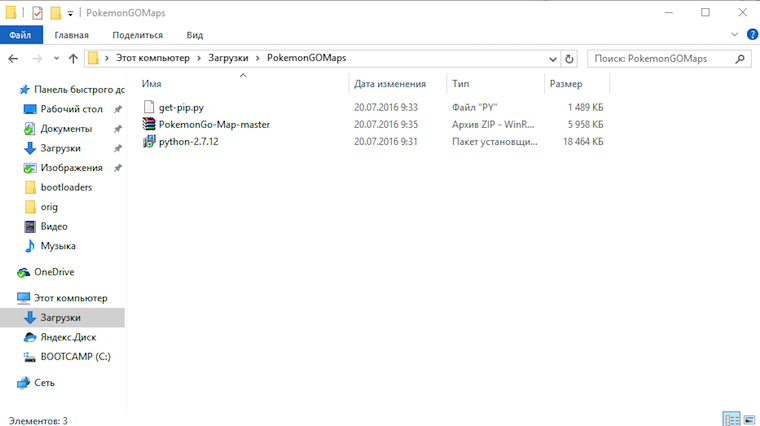Screen dimensions: 760x426
Task: Refresh the current folder
Action: click(x=569, y=59)
